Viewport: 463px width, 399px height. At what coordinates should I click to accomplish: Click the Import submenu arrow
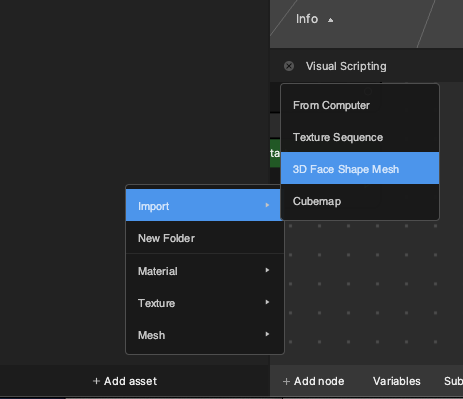[267, 205]
